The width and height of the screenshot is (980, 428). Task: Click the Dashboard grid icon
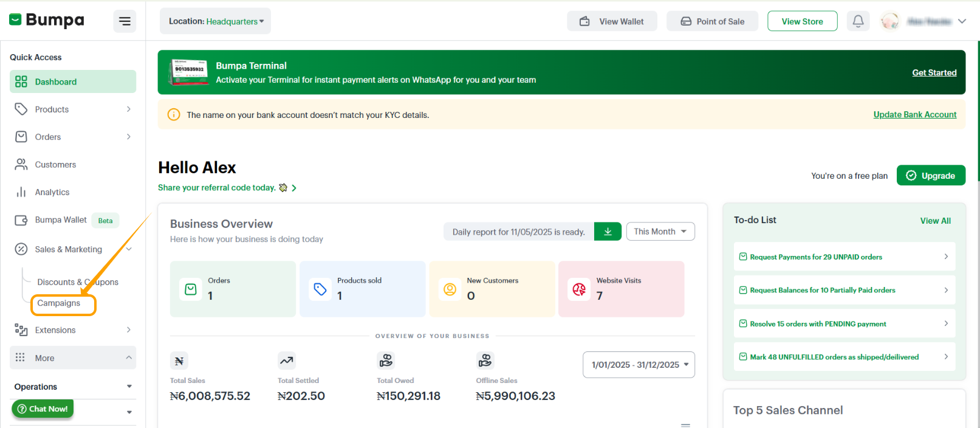click(21, 81)
